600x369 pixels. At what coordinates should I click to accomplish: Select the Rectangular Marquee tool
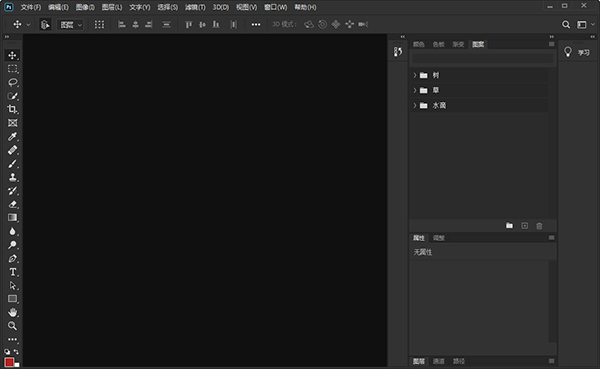12,69
